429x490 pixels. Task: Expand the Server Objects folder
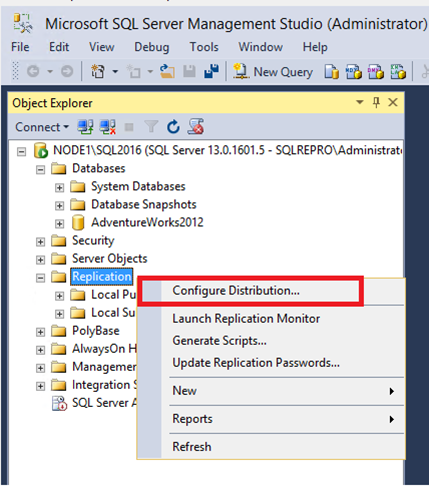[x=40, y=260]
